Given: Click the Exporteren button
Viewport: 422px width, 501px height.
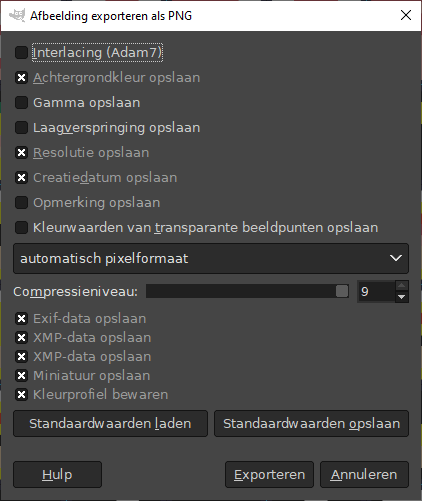Looking at the screenshot, I should click(269, 475).
